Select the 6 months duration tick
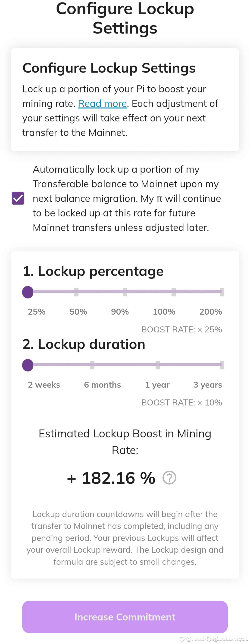Image resolution: width=250 pixels, height=644 pixels. pos(92,365)
